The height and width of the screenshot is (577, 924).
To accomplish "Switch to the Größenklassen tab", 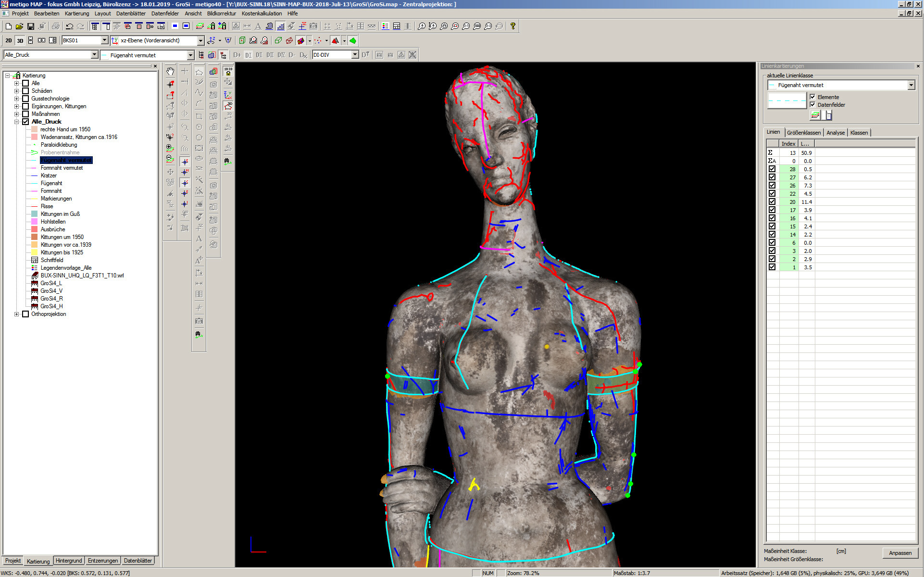I will (x=803, y=133).
